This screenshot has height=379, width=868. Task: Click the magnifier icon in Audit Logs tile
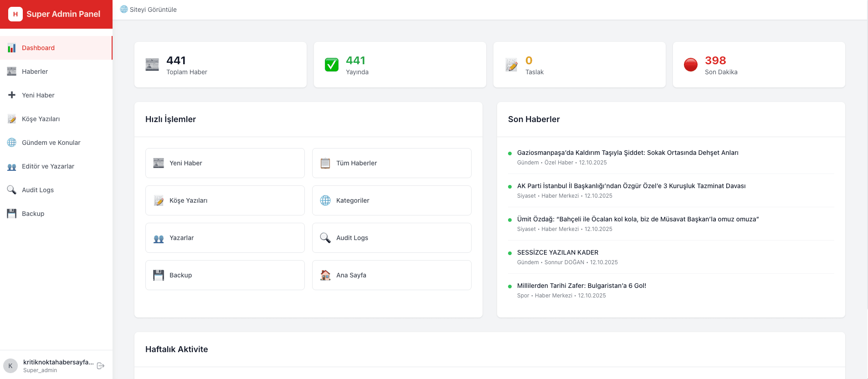click(325, 238)
